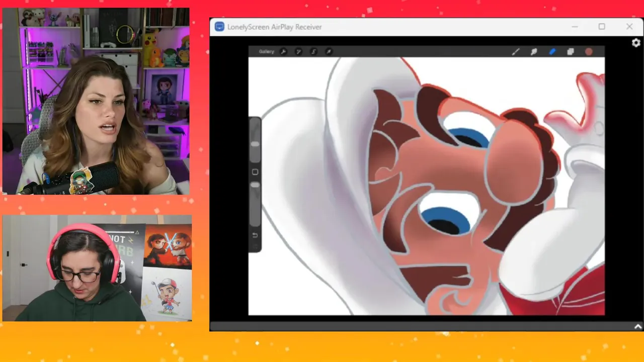Open the active color swatch picker
The width and height of the screenshot is (644, 362).
pyautogui.click(x=589, y=51)
